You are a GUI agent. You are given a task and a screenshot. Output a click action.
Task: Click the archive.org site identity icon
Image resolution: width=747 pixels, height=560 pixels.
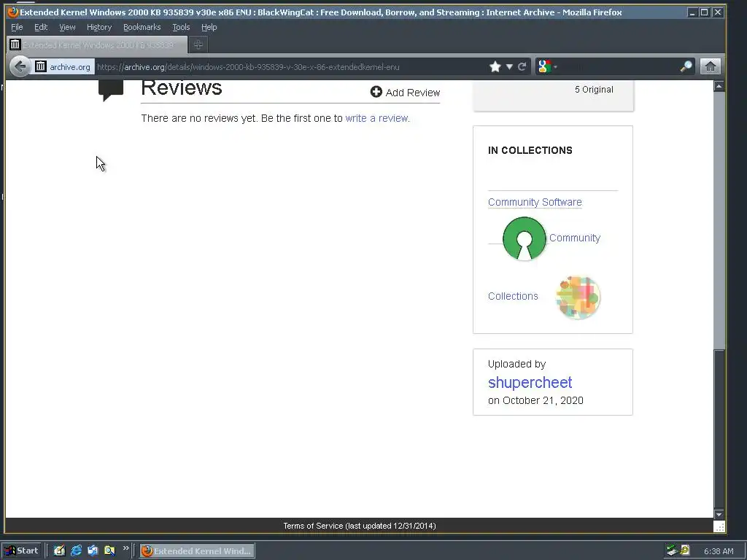tap(41, 66)
